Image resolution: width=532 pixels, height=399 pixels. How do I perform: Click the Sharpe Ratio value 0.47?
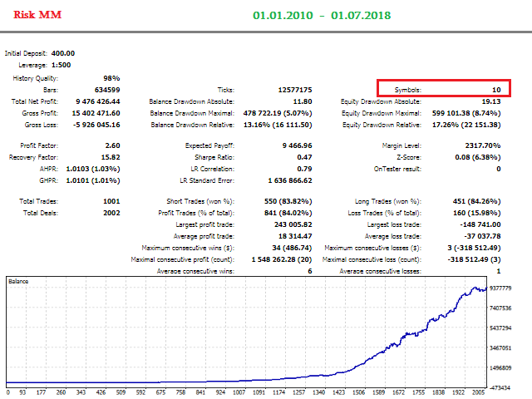[304, 157]
